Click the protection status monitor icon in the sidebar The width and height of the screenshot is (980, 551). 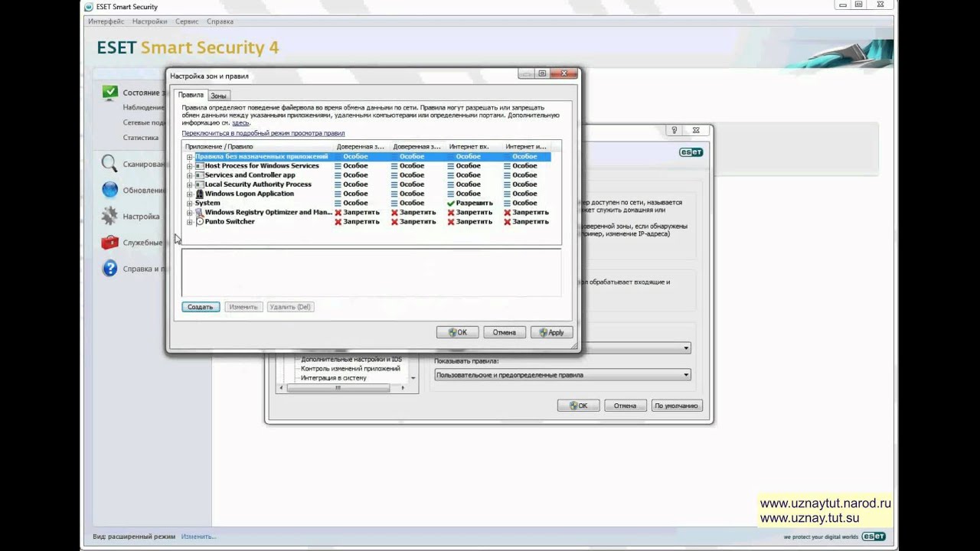110,93
